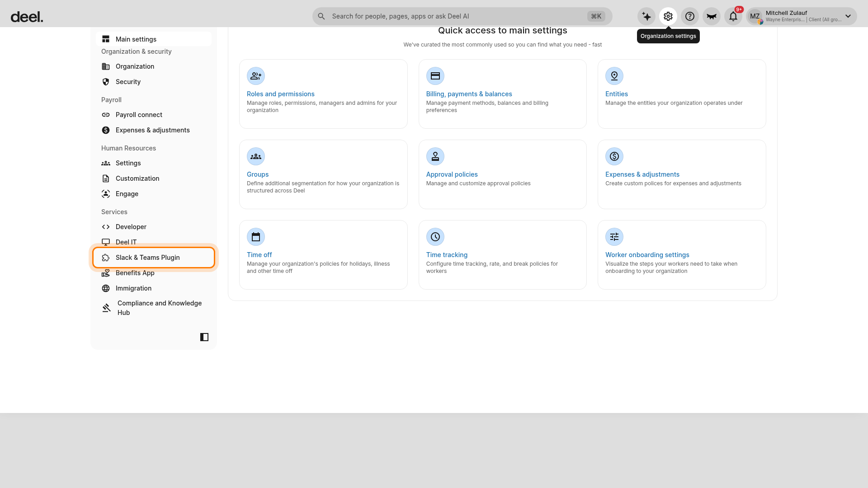The image size is (868, 488).
Task: Click the Groups people icon
Action: click(256, 156)
